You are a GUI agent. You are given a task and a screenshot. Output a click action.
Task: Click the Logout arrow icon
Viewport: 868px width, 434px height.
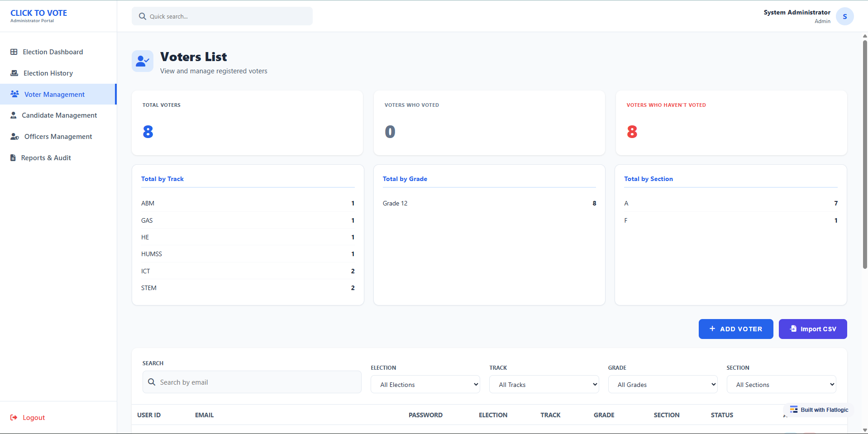coord(14,418)
